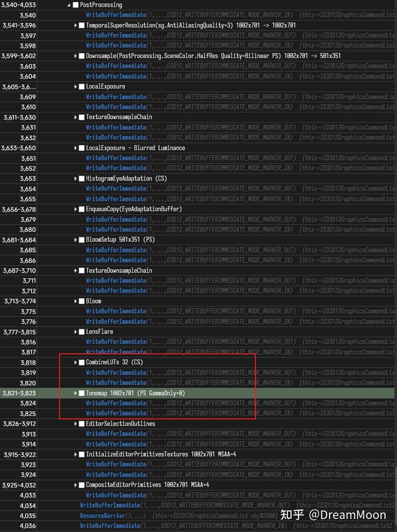Viewport: 397px width, 532px height.
Task: Toggle the Tonemap 1002x701 checkbox
Action: [x=81, y=393]
